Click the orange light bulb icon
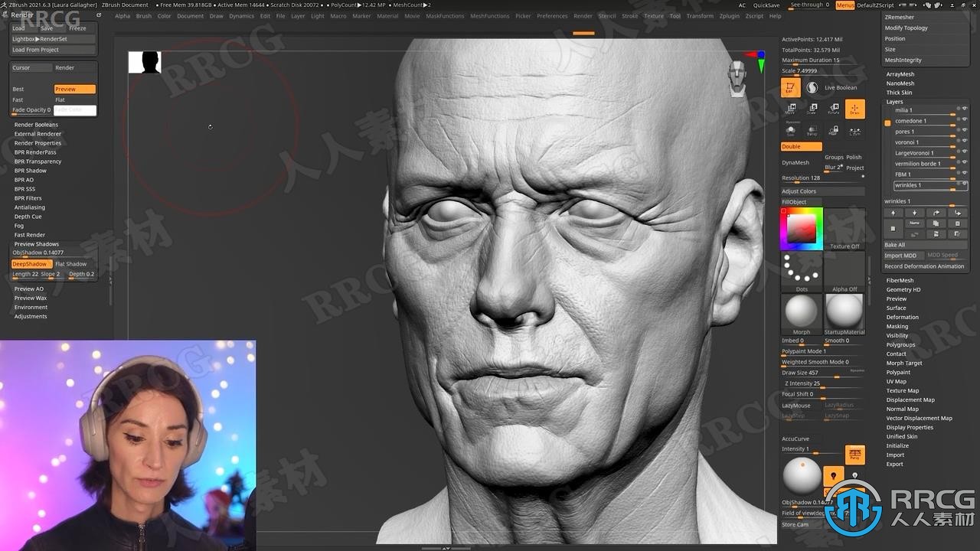980x551 pixels. click(x=833, y=477)
